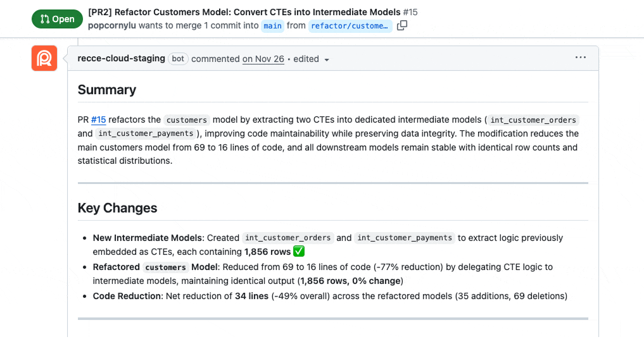Open the recce-cloud-staging author link

(x=121, y=59)
